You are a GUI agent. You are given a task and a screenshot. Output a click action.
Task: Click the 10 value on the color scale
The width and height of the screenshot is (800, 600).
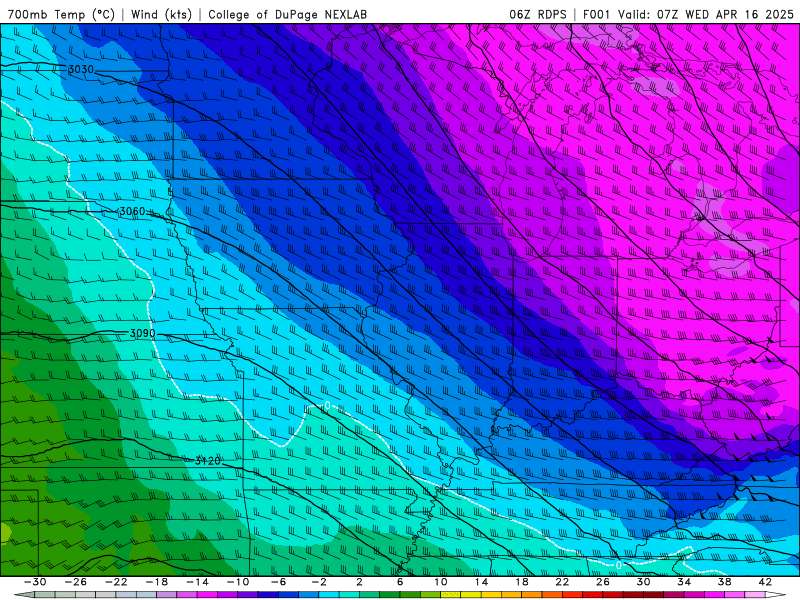[441, 582]
